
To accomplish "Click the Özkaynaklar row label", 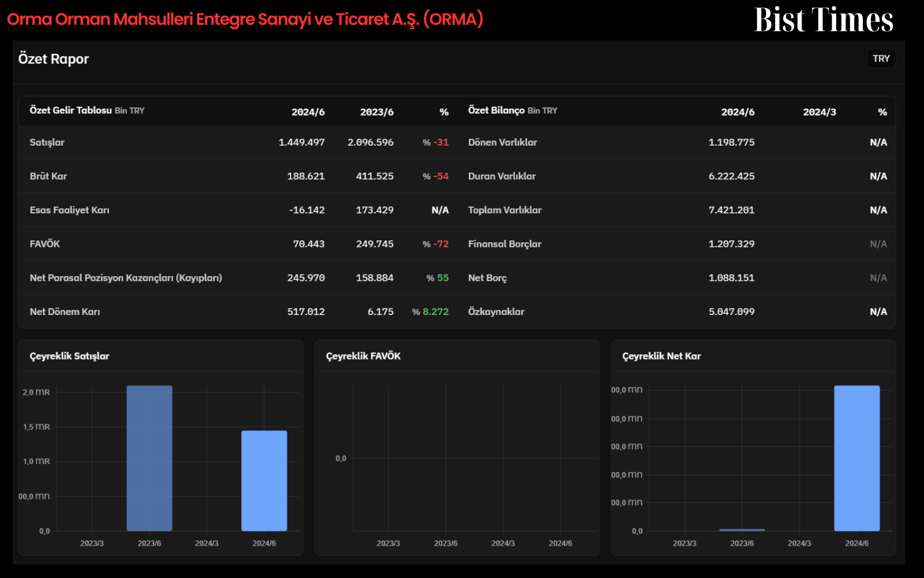I will click(496, 312).
